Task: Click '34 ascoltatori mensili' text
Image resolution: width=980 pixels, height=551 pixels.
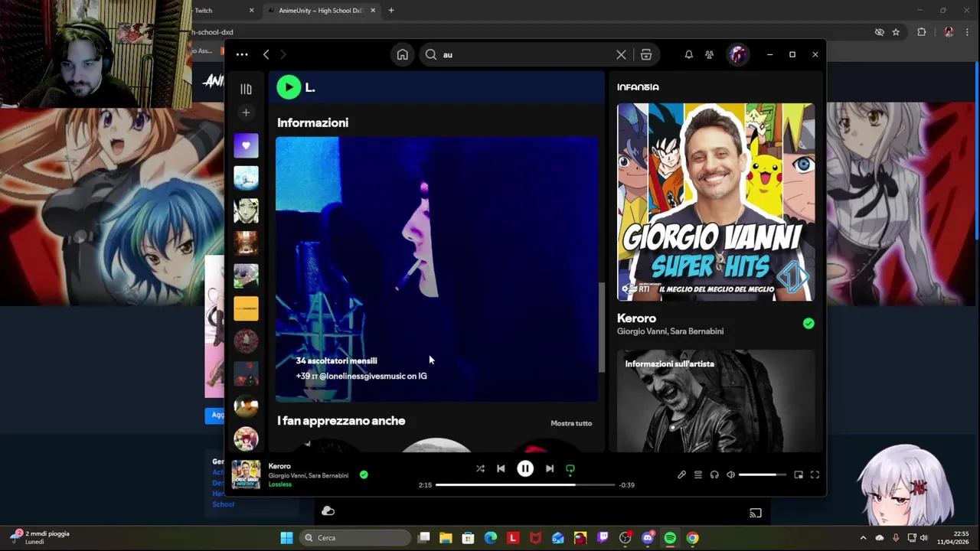Action: pyautogui.click(x=336, y=360)
